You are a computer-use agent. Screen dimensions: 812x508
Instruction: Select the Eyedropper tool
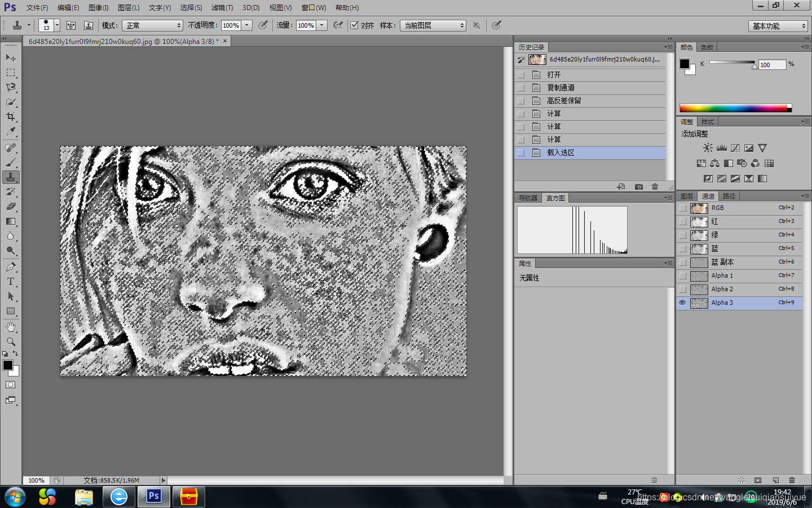pos(11,132)
